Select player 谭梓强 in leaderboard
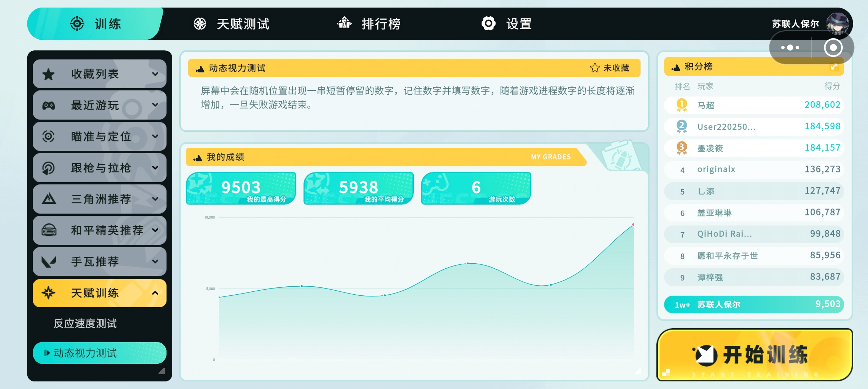This screenshot has width=868, height=389. 754,277
